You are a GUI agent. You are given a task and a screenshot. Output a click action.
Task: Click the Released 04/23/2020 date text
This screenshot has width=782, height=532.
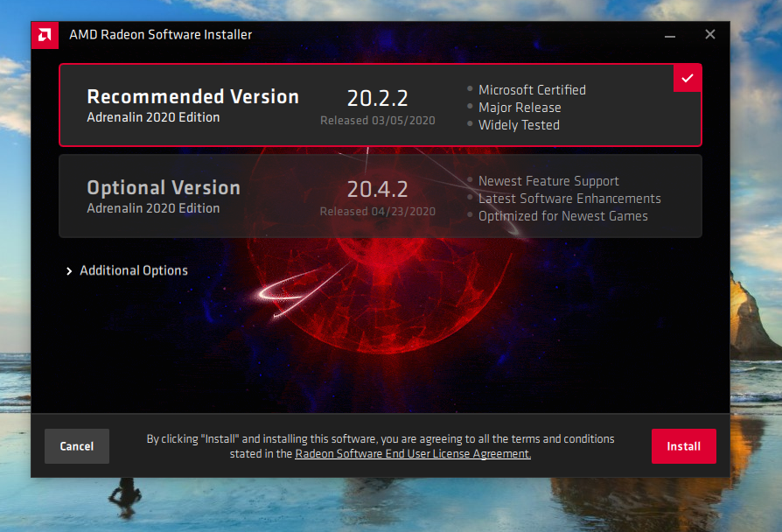pyautogui.click(x=377, y=212)
